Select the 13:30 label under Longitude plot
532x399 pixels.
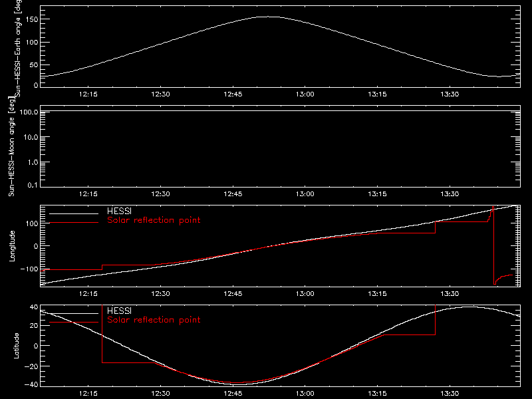point(450,294)
